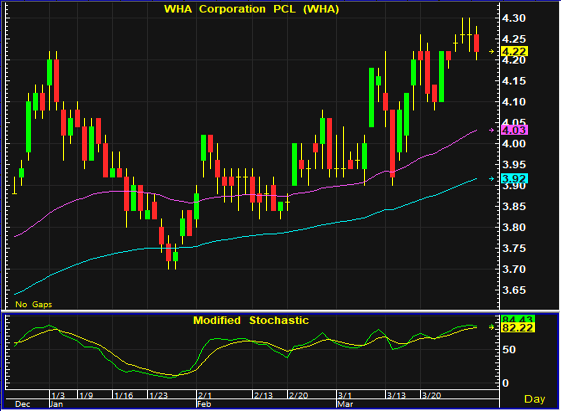Click the green 84.43 stochastic value label

(x=518, y=319)
